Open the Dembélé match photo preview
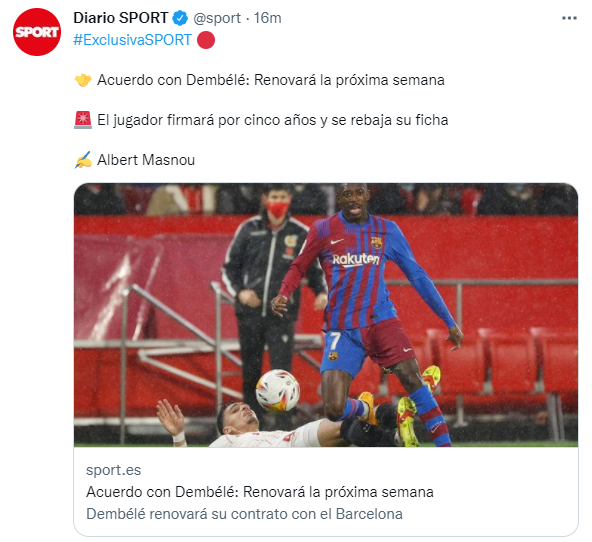Screen dimensions: 592x542 [326, 315]
